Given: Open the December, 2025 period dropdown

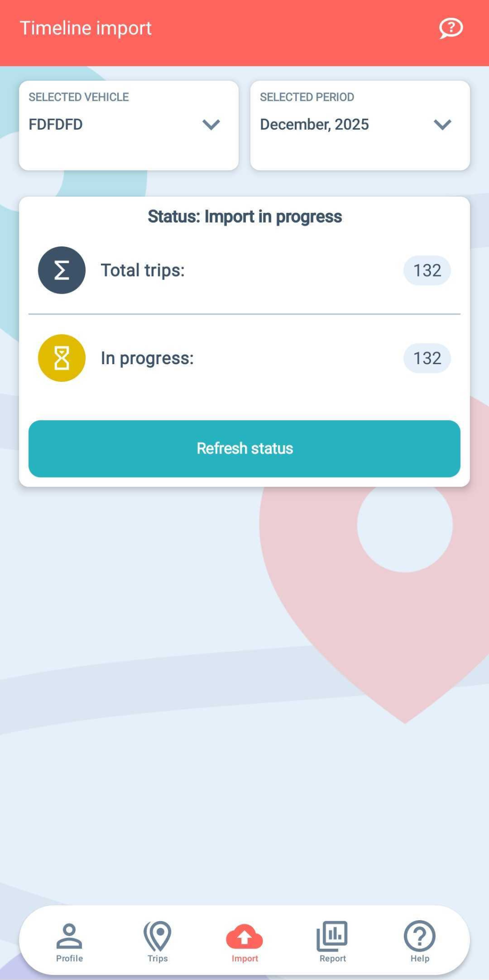Looking at the screenshot, I should [x=335, y=124].
